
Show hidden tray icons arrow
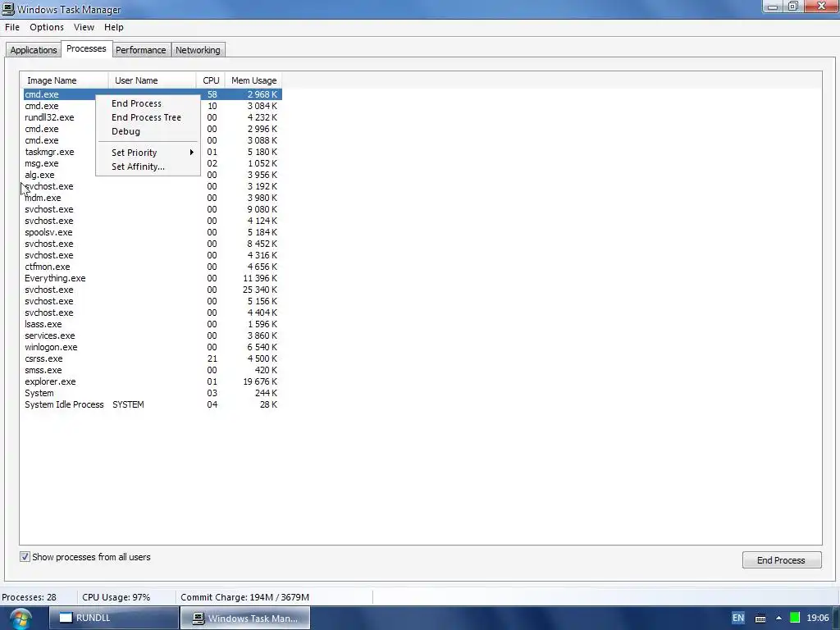778,619
